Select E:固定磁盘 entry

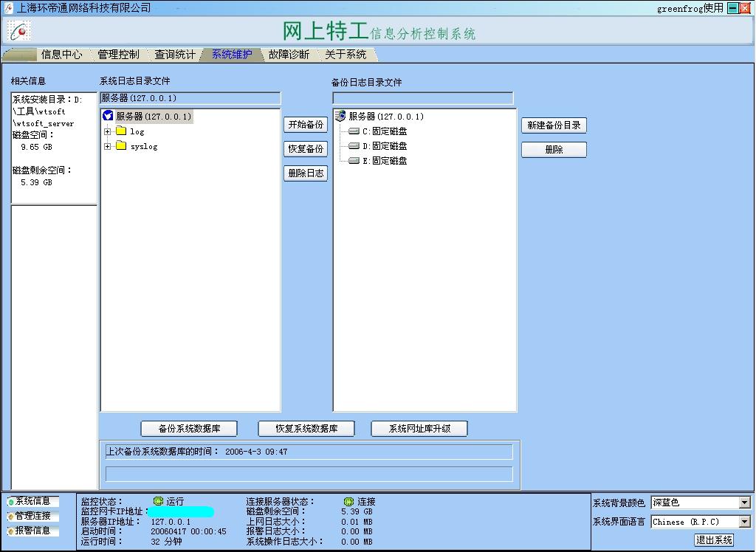tap(384, 161)
